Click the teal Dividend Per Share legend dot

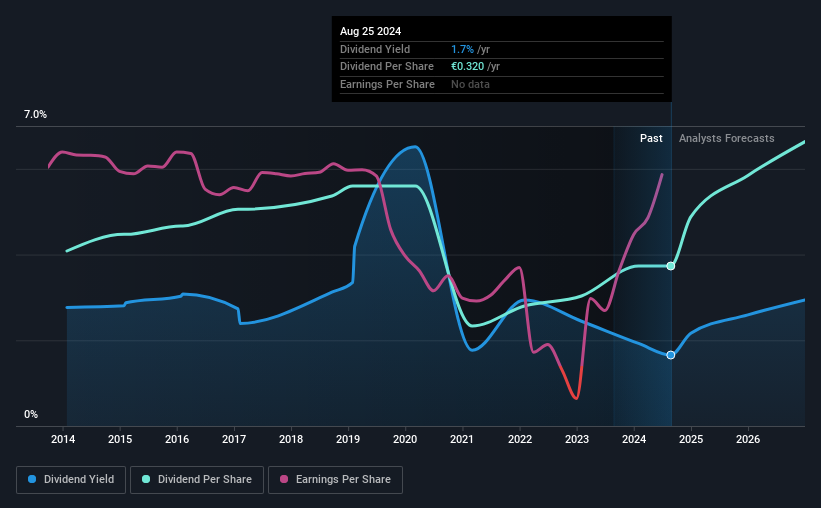[146, 479]
